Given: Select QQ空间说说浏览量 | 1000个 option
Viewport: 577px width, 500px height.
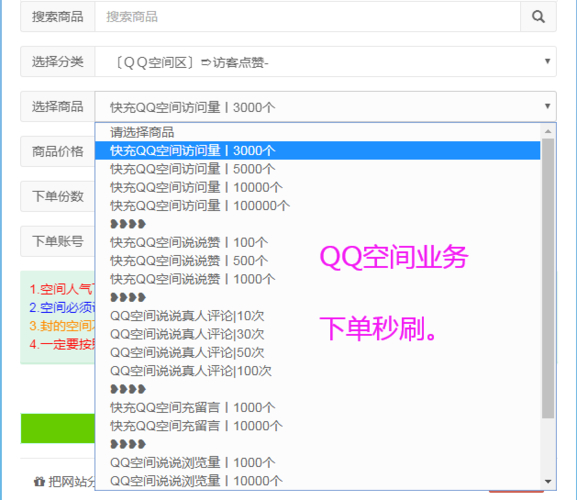Looking at the screenshot, I should click(x=317, y=462).
